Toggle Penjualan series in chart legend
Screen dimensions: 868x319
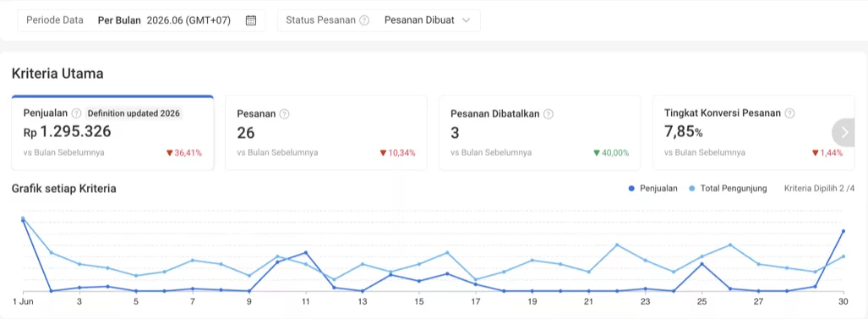pos(652,189)
